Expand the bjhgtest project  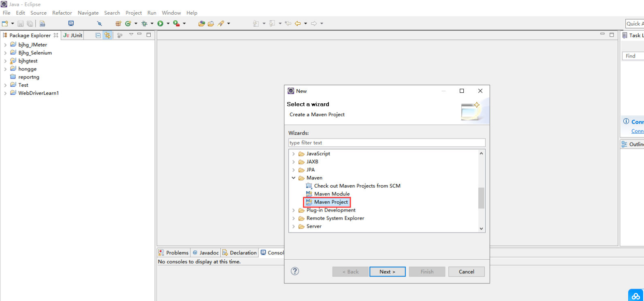(5, 61)
